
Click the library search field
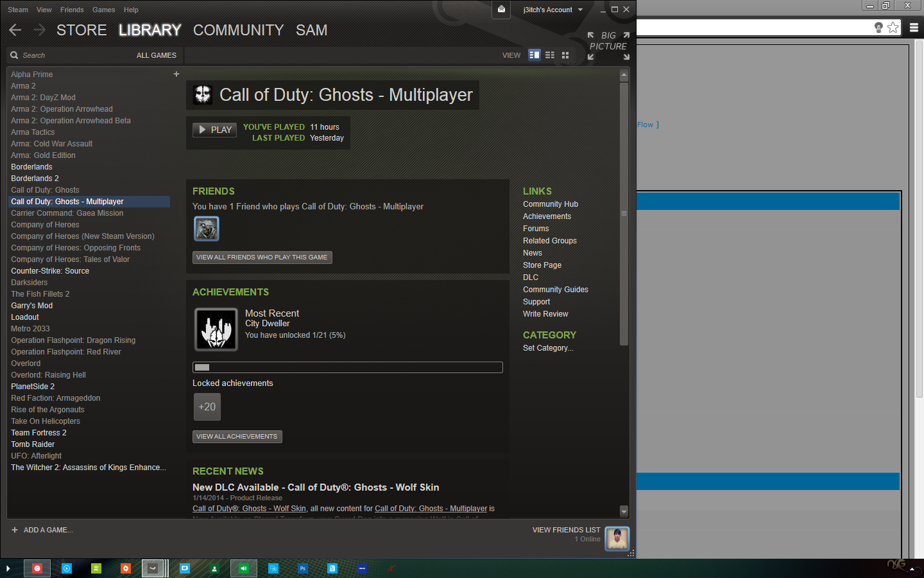click(71, 55)
